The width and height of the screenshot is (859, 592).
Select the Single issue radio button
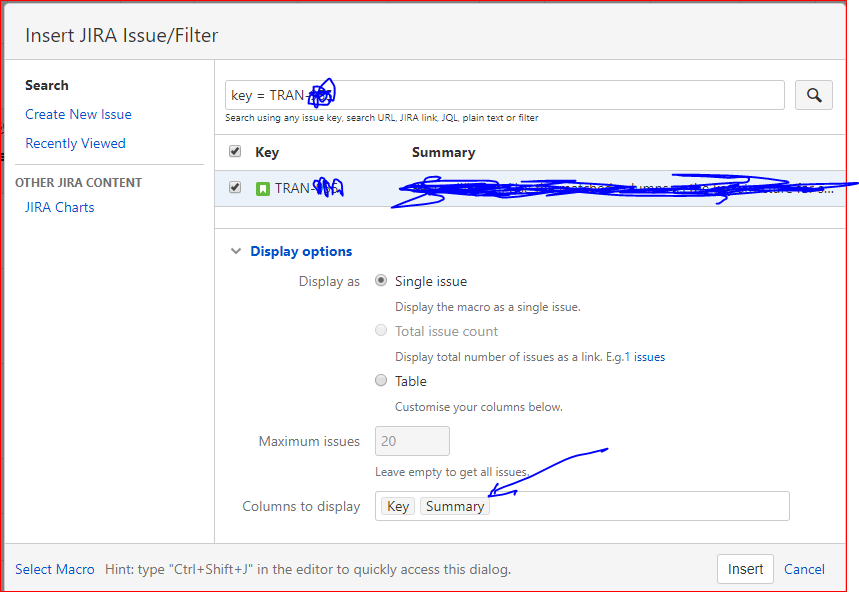381,280
